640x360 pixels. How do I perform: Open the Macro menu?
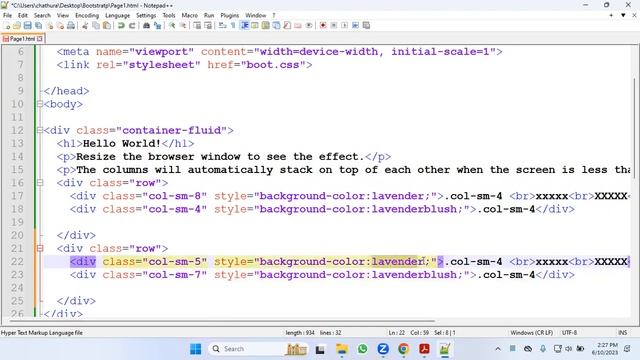pos(189,15)
